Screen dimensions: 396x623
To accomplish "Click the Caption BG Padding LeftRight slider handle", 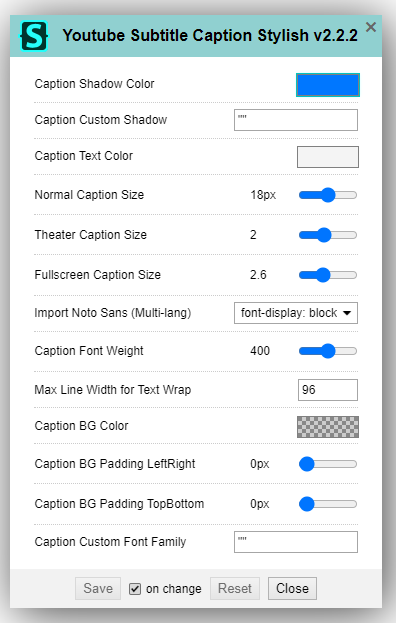I will pos(307,464).
